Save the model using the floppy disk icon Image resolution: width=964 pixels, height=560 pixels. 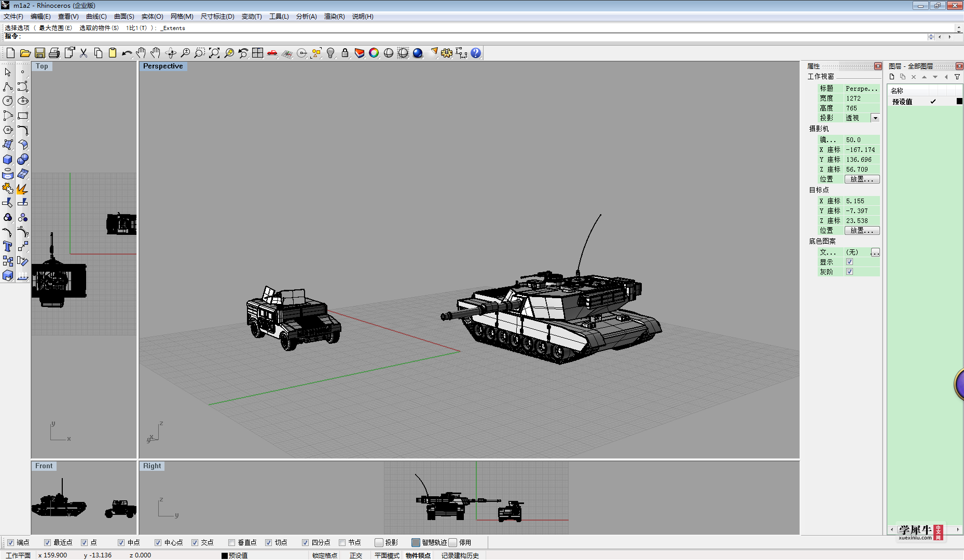(x=39, y=53)
